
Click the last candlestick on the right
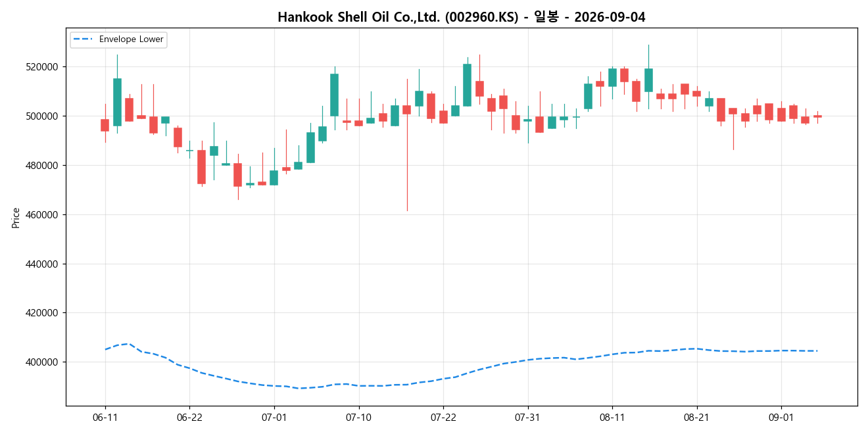[x=817, y=117]
